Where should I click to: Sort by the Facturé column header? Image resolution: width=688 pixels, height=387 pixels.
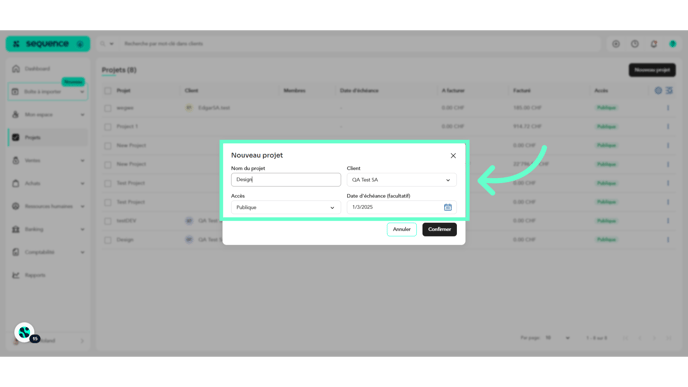(x=522, y=91)
